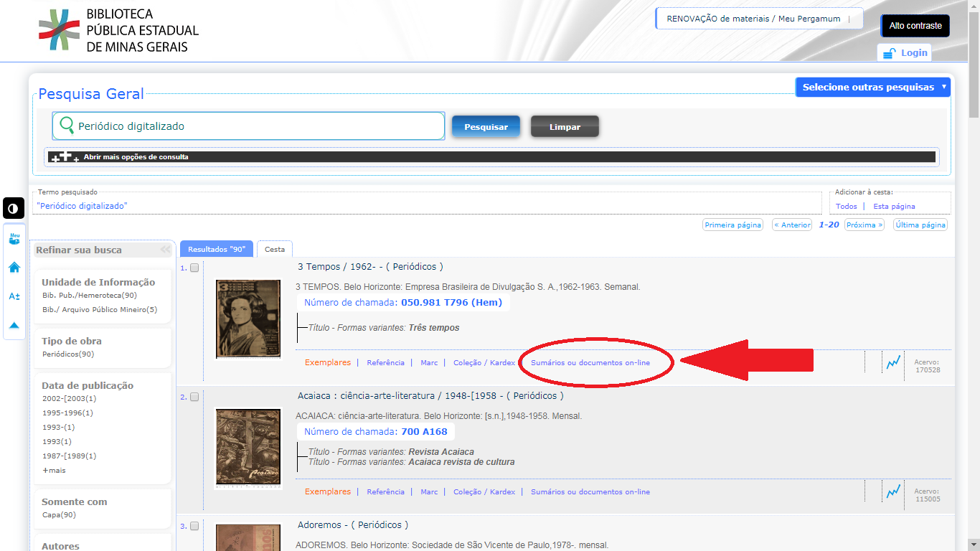Open the 'Selecione outras pesquisas' dropdown
This screenshot has width=980, height=551.
(x=872, y=88)
